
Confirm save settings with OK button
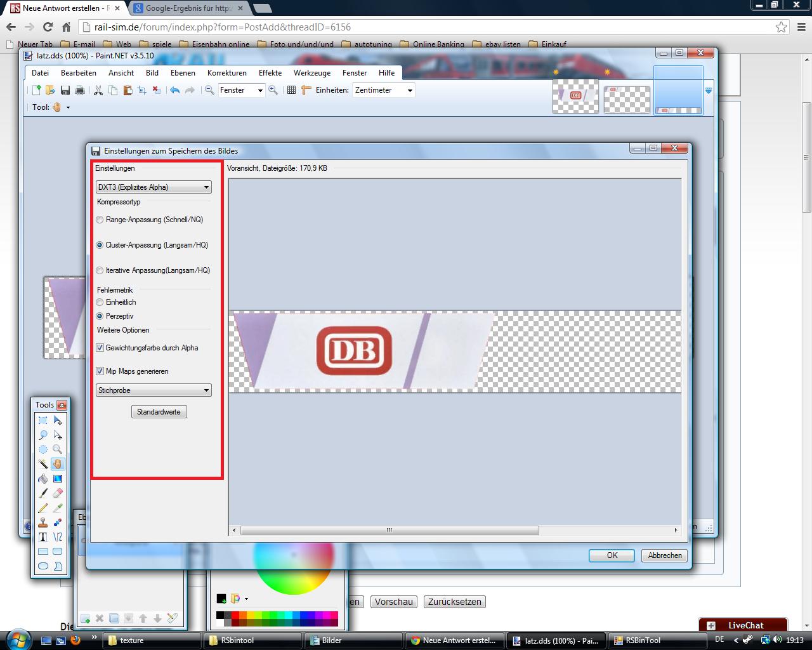tap(612, 555)
